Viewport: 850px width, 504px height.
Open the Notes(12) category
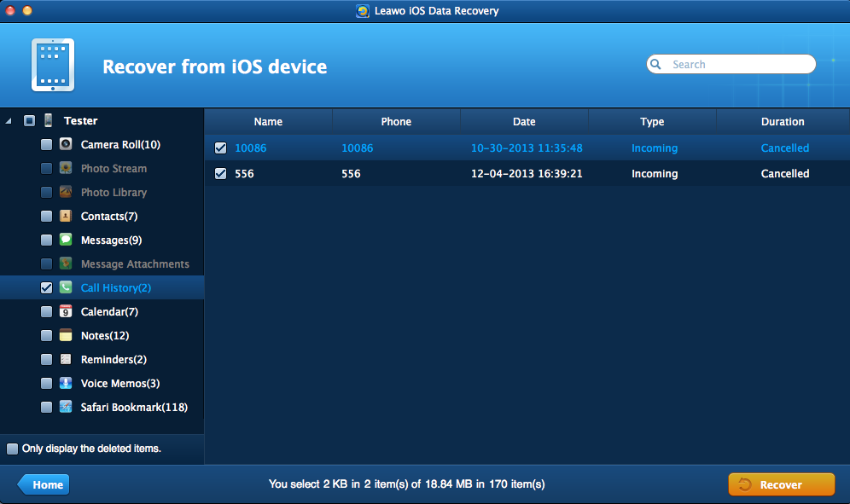(x=105, y=335)
